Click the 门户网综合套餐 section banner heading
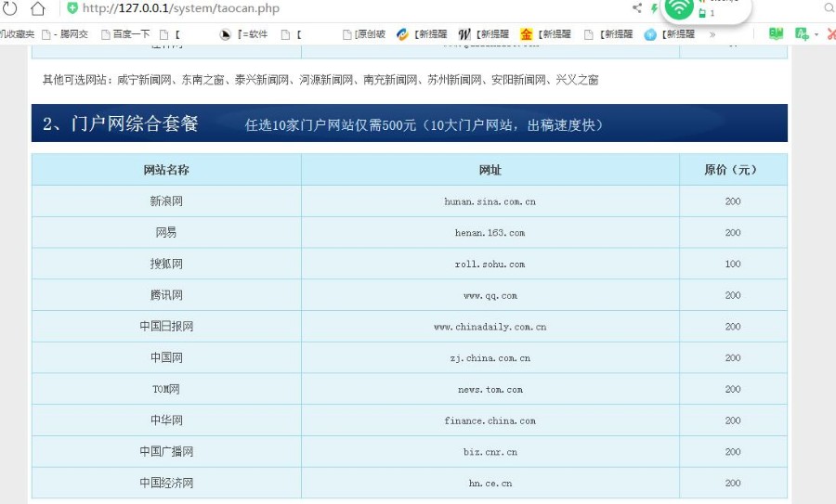 click(x=121, y=123)
